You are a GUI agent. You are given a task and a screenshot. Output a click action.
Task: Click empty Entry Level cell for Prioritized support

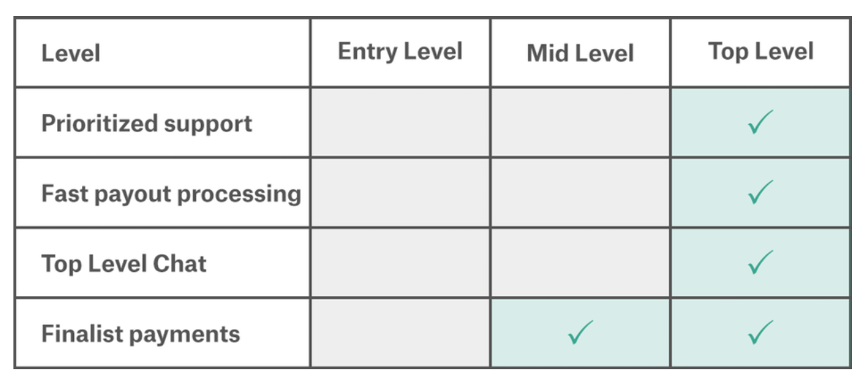click(400, 123)
